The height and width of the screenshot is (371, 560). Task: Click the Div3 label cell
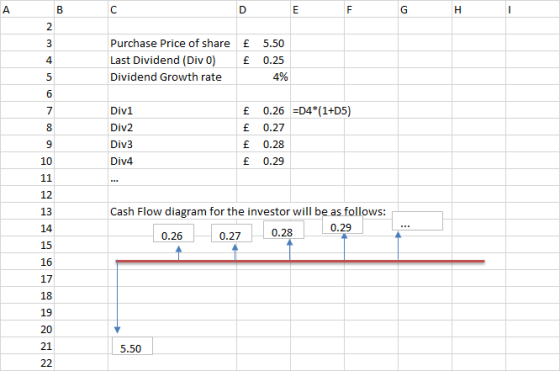(172, 144)
